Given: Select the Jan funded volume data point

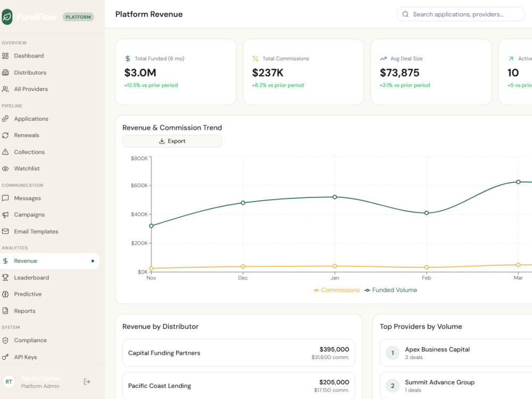Looking at the screenshot, I should tap(335, 197).
